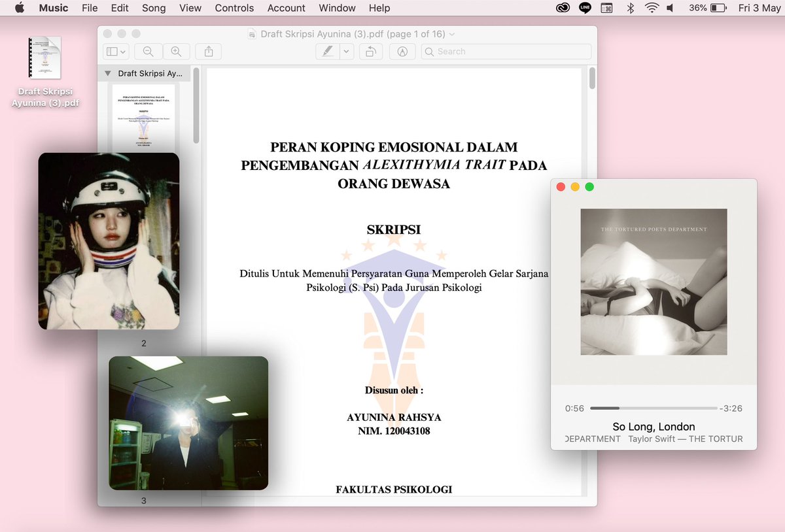Seek in the song progress bar
Screen dimensions: 785x532
654,408
